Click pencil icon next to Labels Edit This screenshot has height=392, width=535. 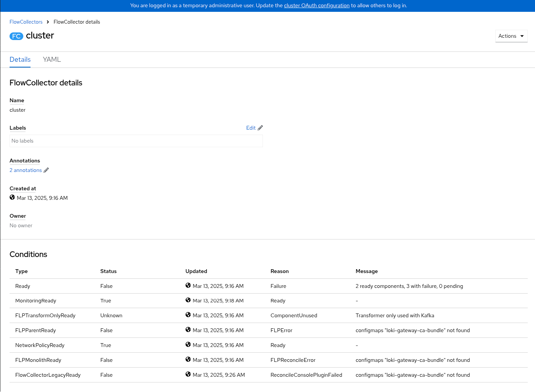(260, 128)
